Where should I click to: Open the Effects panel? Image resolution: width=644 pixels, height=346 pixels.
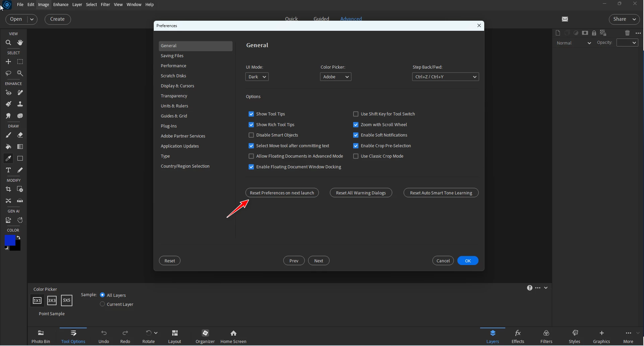coord(518,337)
